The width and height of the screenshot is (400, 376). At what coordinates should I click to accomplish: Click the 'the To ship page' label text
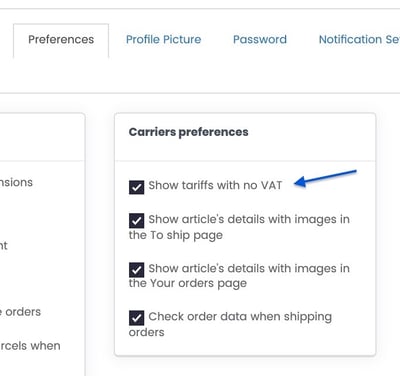click(x=176, y=235)
